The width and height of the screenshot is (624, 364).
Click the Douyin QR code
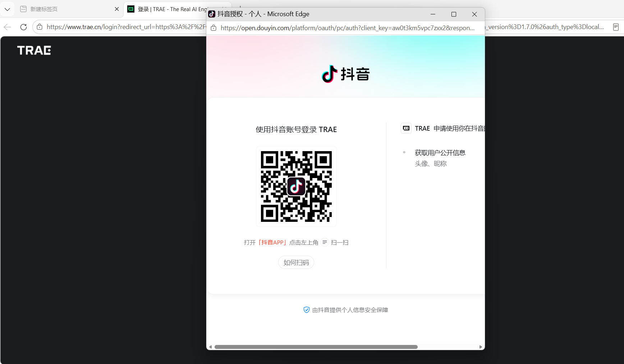click(296, 186)
